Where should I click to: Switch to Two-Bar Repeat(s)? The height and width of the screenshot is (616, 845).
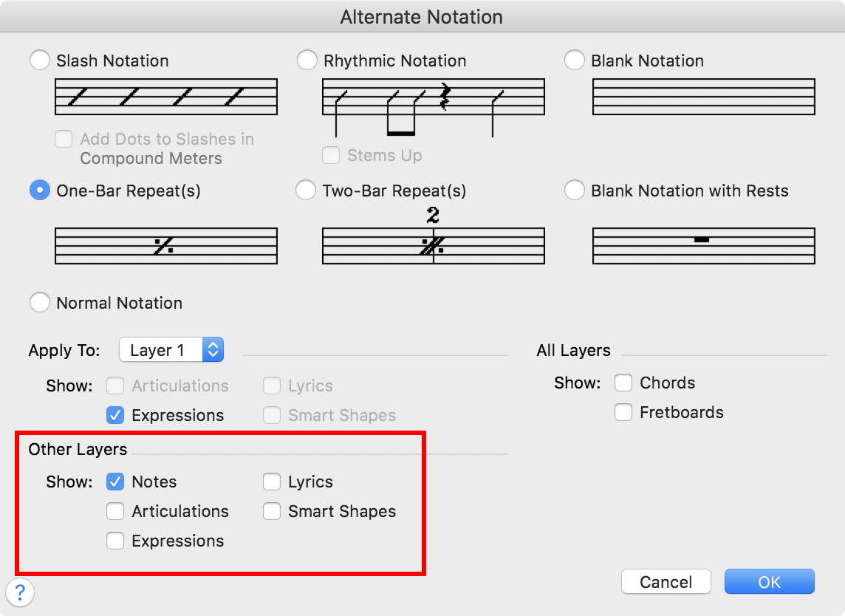(306, 191)
